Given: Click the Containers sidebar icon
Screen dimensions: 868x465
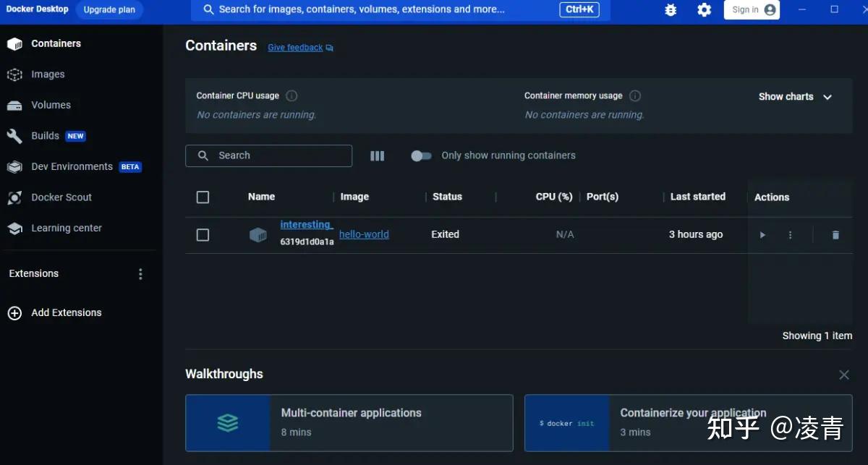Looking at the screenshot, I should [x=14, y=44].
